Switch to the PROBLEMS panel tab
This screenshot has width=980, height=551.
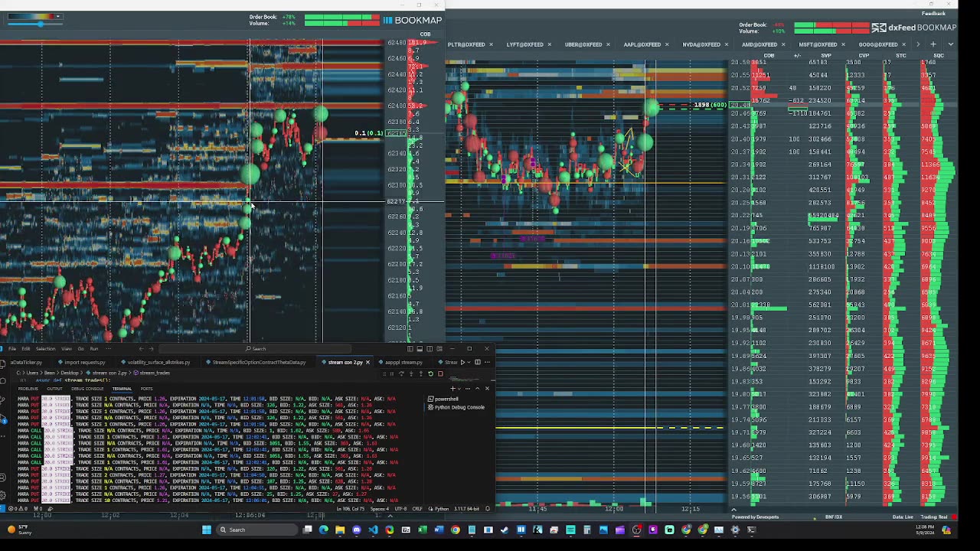(28, 389)
